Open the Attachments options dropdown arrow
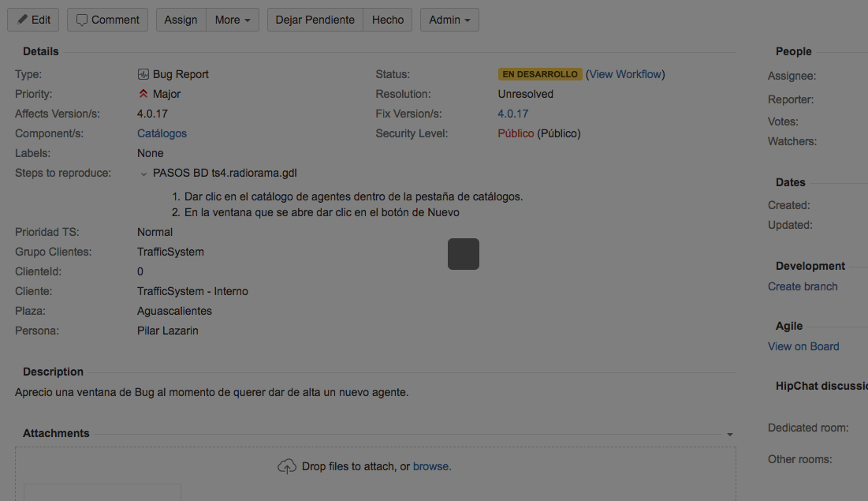868x501 pixels. click(729, 435)
